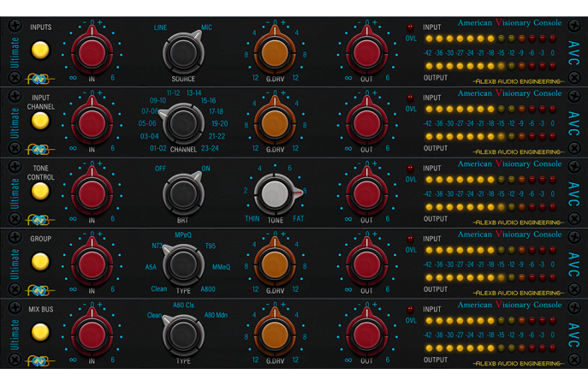Screen dimensions: 588x386
Task: Click the red IN knob of INPUTS module
Action: pyautogui.click(x=92, y=51)
